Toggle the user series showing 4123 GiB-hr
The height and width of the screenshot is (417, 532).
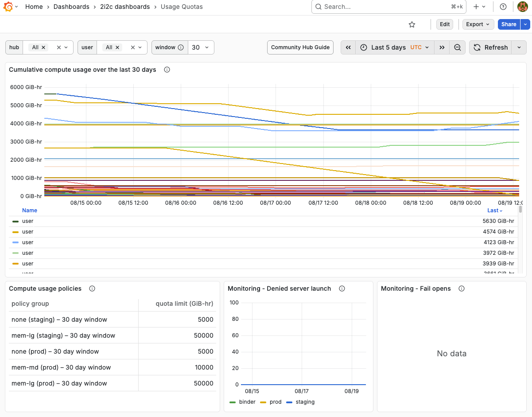pyautogui.click(x=27, y=242)
